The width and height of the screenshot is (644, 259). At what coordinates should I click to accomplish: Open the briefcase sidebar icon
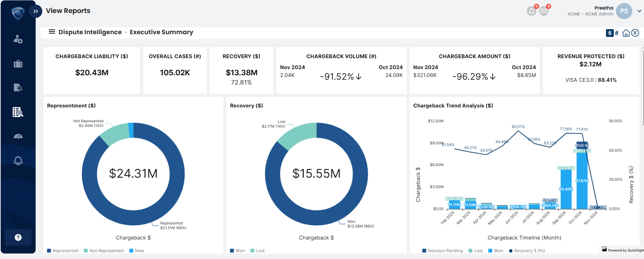(x=18, y=64)
